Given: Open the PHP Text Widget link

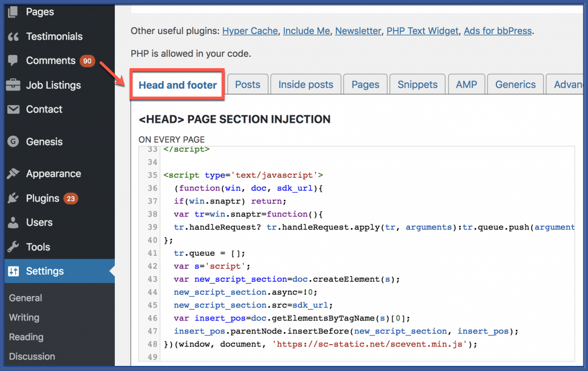Looking at the screenshot, I should pos(423,31).
